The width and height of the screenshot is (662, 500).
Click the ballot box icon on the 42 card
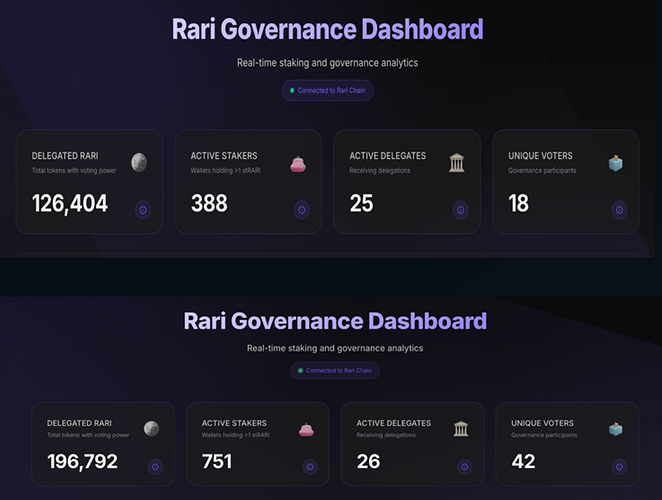coord(616,429)
